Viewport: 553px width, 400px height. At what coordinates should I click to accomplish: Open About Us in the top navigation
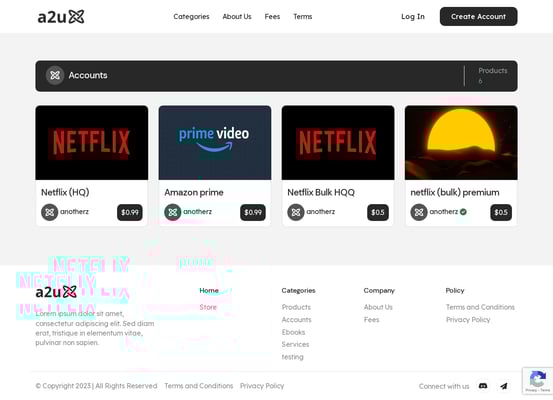pyautogui.click(x=237, y=17)
